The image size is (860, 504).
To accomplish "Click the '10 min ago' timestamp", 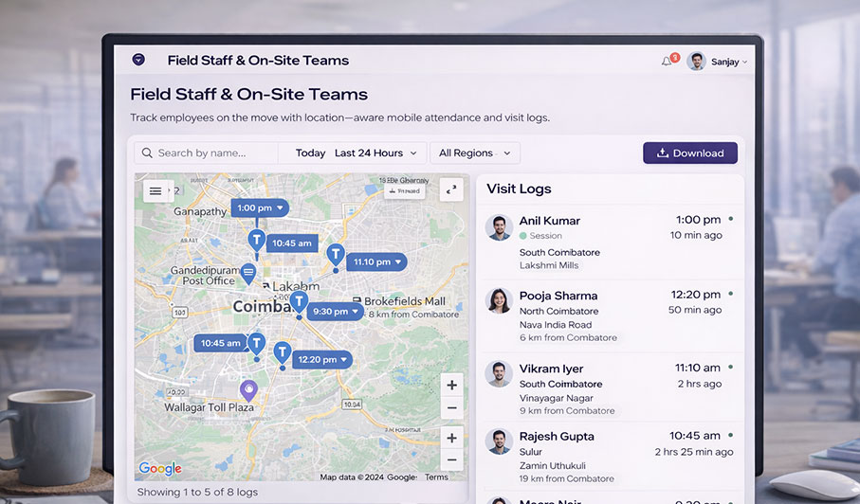I will tap(696, 235).
